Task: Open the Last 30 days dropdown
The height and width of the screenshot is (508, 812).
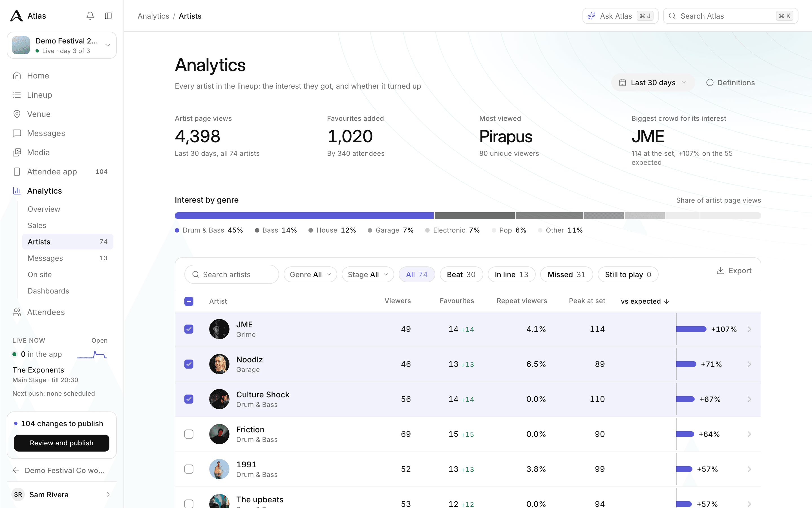Action: pyautogui.click(x=653, y=83)
